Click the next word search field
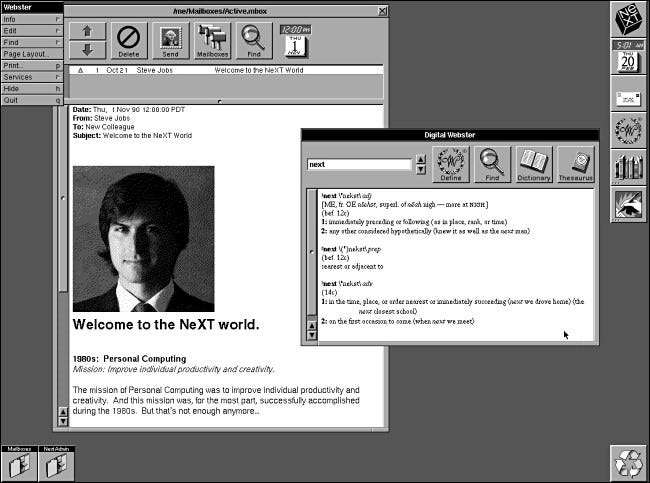 pos(359,164)
